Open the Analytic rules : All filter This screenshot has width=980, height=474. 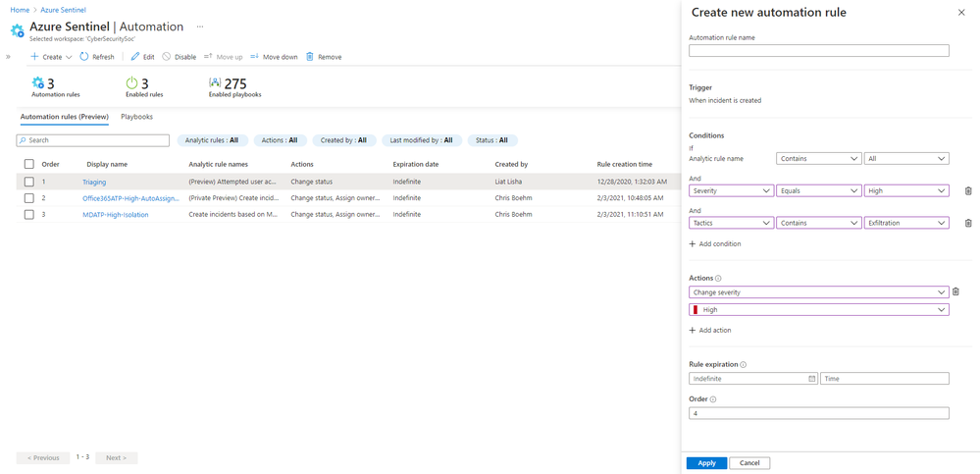tap(212, 140)
